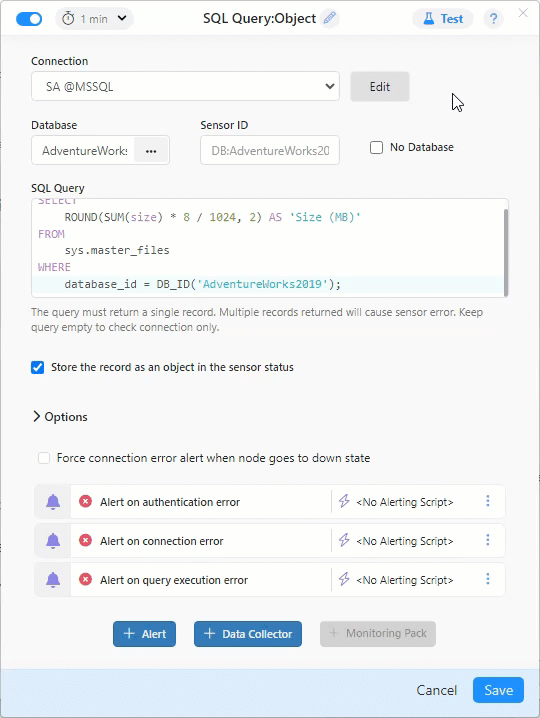Image resolution: width=540 pixels, height=718 pixels.
Task: Browse databases with the ellipsis button
Action: (151, 151)
